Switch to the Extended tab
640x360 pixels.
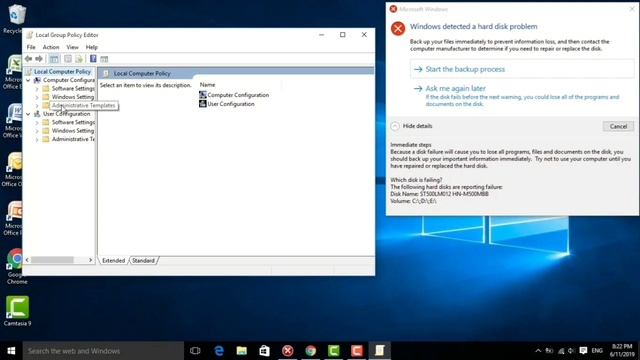coord(113,260)
